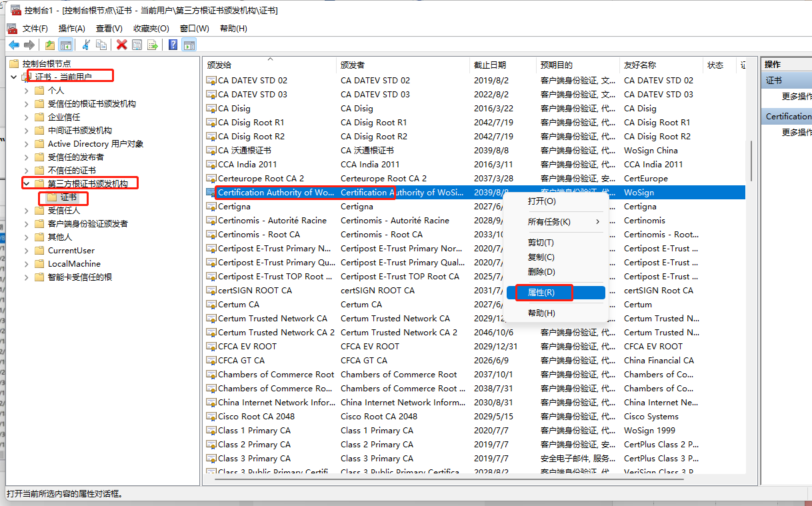Expand the 智能卡受信任的根 node arrow
Image resolution: width=812 pixels, height=506 pixels.
(x=27, y=277)
